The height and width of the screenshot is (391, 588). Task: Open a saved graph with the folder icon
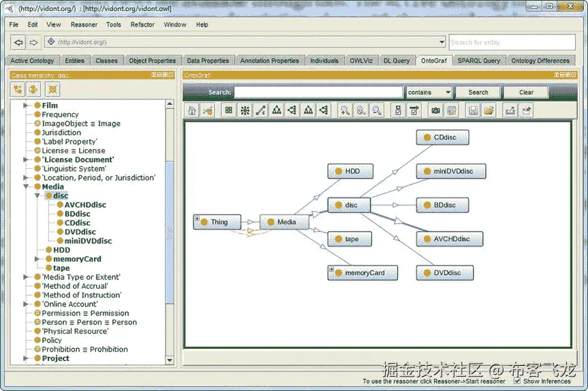[489, 110]
